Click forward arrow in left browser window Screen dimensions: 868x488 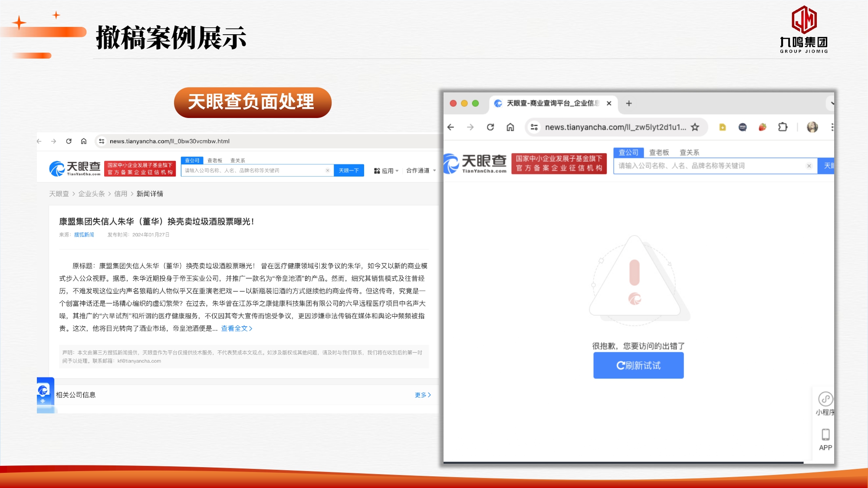(x=53, y=141)
